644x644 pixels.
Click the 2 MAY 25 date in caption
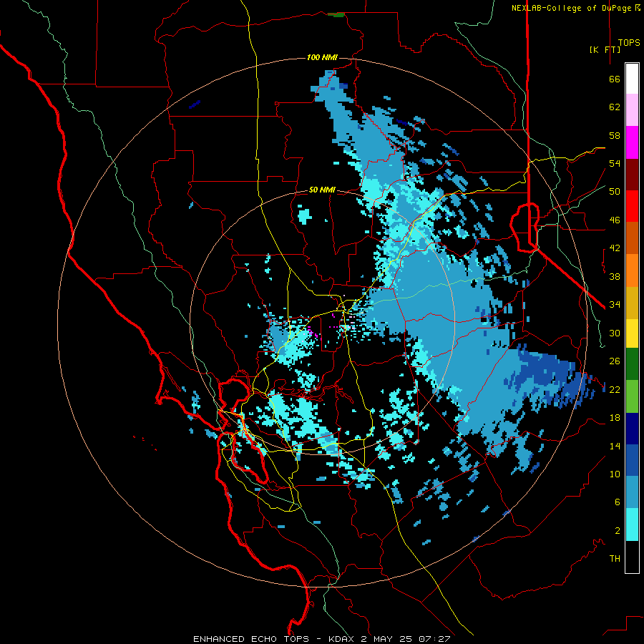coord(387,639)
